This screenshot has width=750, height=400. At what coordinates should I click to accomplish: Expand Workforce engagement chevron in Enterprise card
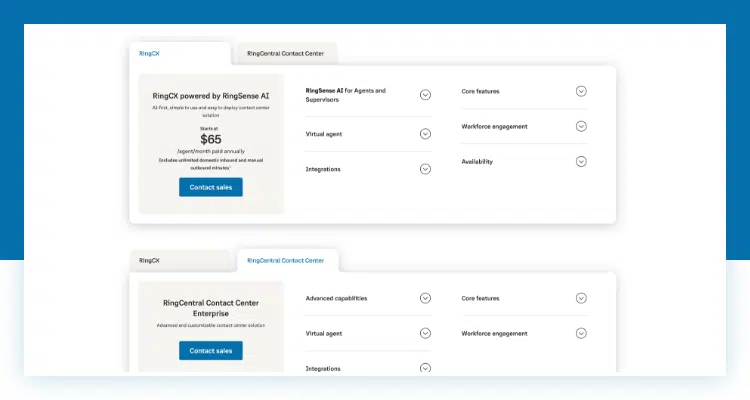(581, 333)
